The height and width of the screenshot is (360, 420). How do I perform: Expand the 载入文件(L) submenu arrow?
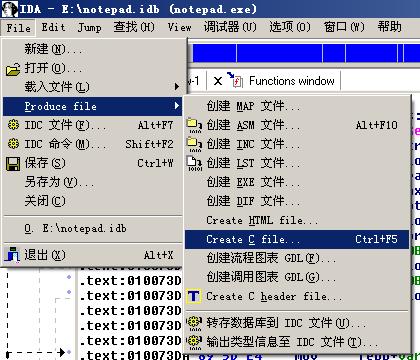[177, 87]
